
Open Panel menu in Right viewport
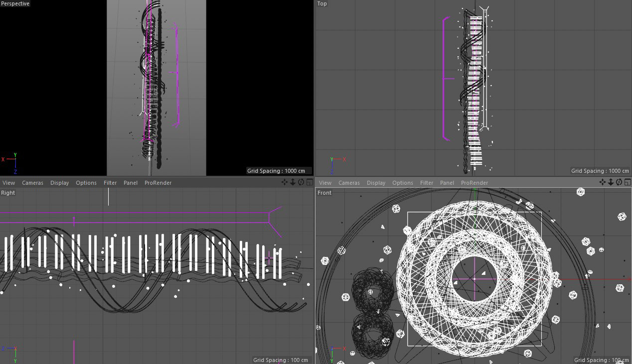131,183
